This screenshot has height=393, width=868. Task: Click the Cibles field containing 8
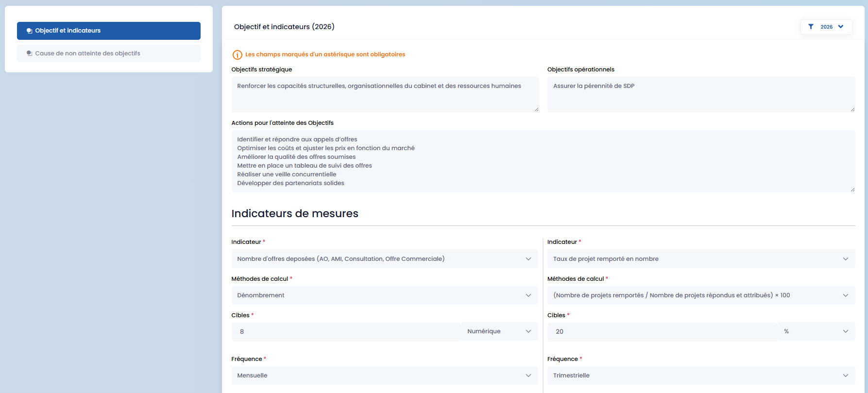click(x=346, y=332)
